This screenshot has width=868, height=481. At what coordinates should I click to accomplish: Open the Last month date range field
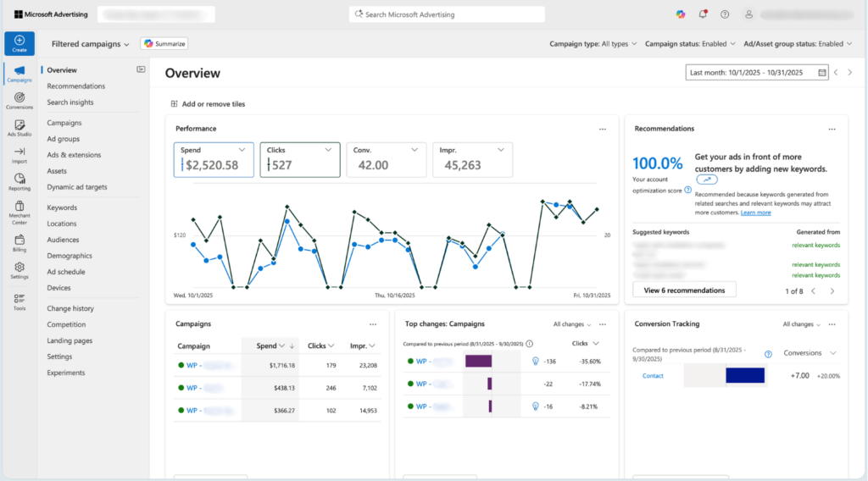tap(757, 73)
